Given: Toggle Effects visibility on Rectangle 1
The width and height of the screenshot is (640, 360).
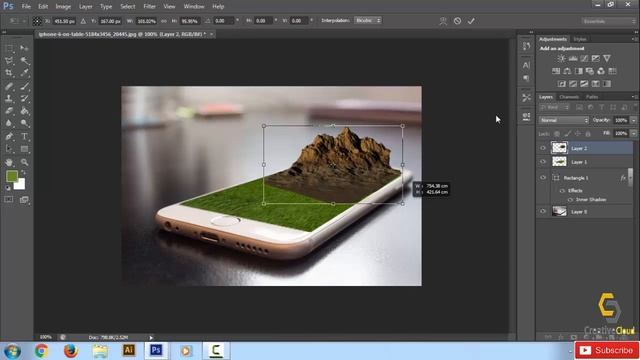Looking at the screenshot, I should (562, 191).
